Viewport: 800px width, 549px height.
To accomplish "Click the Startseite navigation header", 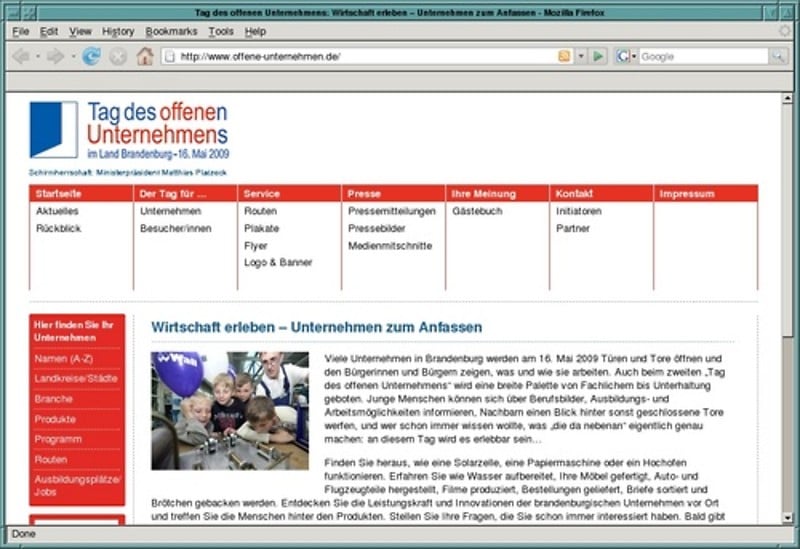I will tap(81, 194).
